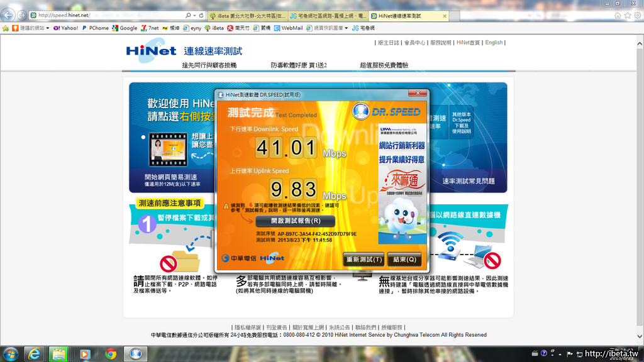Click the 開啟測試報告(R) button

tap(295, 221)
